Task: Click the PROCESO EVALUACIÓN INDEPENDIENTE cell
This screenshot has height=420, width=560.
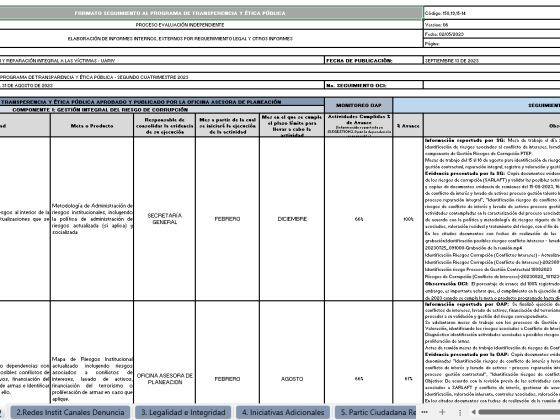Action: 211,25
